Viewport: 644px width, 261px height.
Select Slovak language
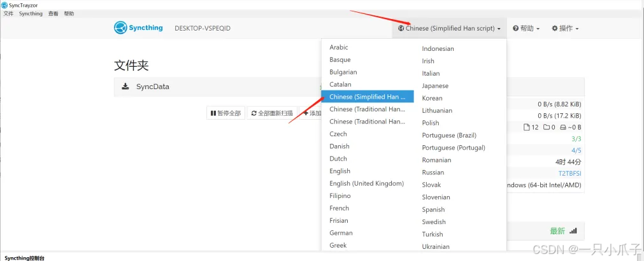click(x=460, y=185)
